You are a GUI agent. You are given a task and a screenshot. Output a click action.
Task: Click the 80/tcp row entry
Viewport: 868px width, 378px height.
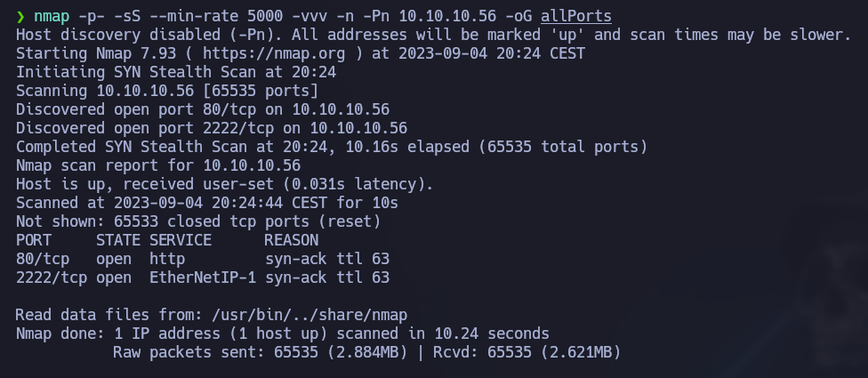(203, 259)
